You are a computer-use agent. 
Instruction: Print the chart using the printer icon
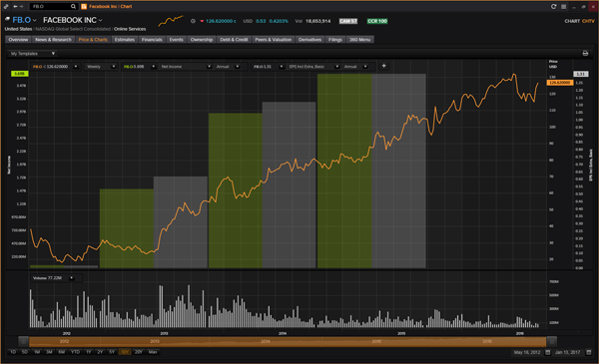tap(585, 54)
